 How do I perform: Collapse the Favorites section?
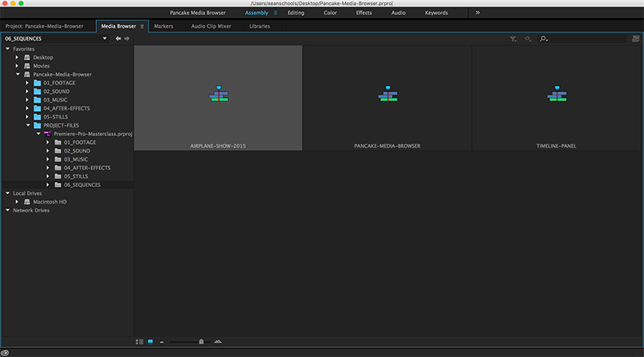pyautogui.click(x=7, y=49)
